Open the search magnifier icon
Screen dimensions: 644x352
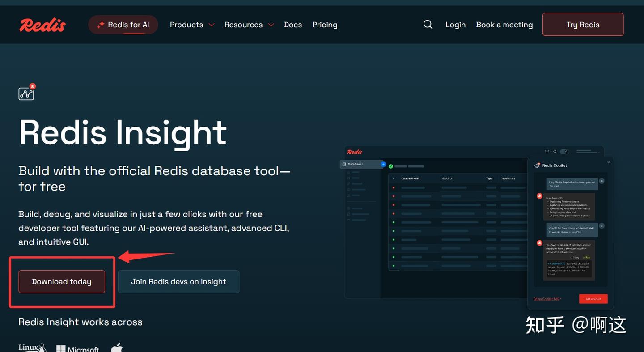click(x=428, y=25)
